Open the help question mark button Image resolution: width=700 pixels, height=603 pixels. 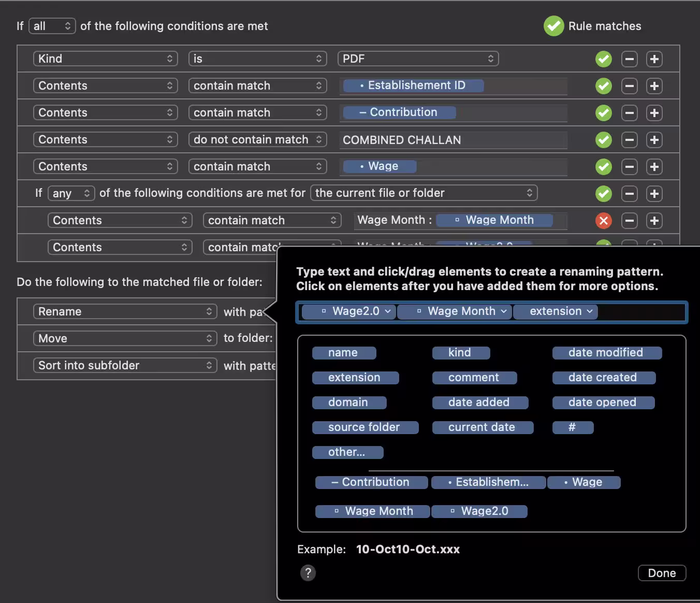tap(308, 573)
